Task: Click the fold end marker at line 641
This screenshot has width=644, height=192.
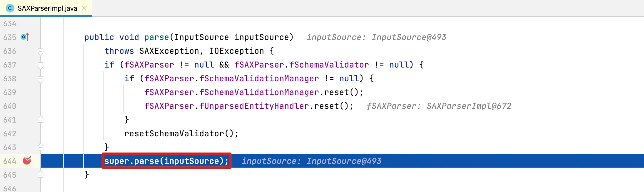Action: point(41,119)
